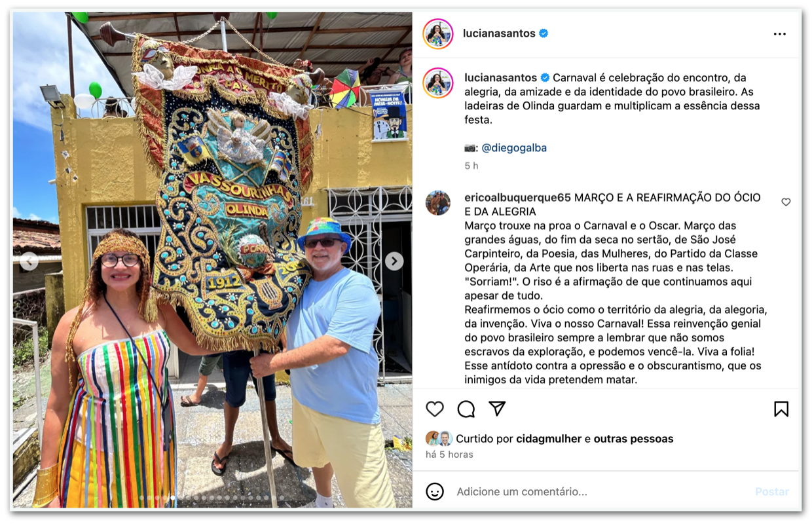Open ericoalbuquerque65 username link
The image size is (812, 524).
518,198
